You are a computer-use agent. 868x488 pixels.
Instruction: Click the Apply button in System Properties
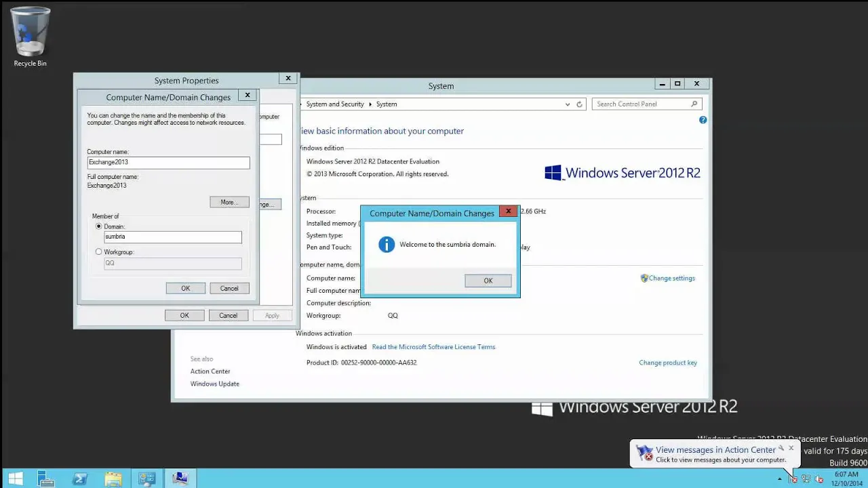272,315
